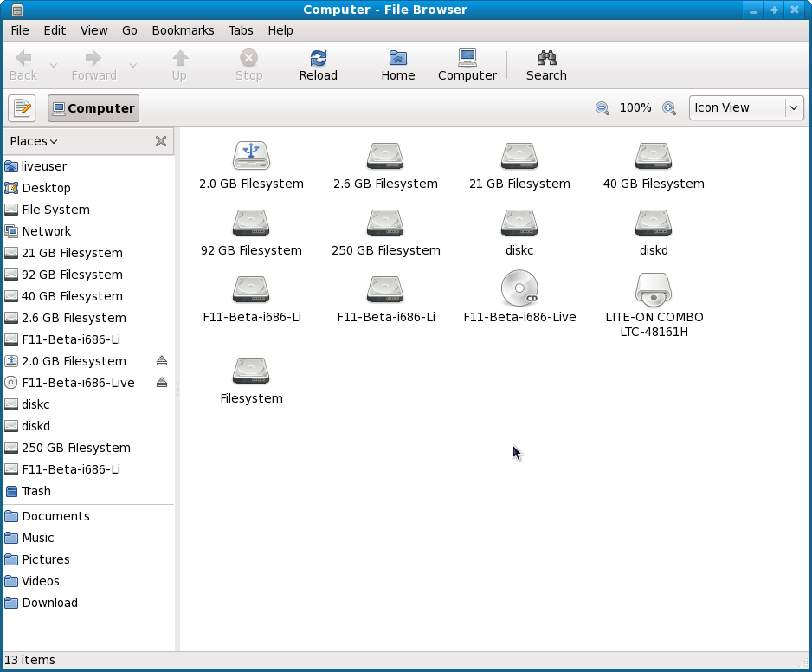Select the 250 GB Filesystem drive icon
This screenshot has height=672, width=812.
[x=385, y=223]
